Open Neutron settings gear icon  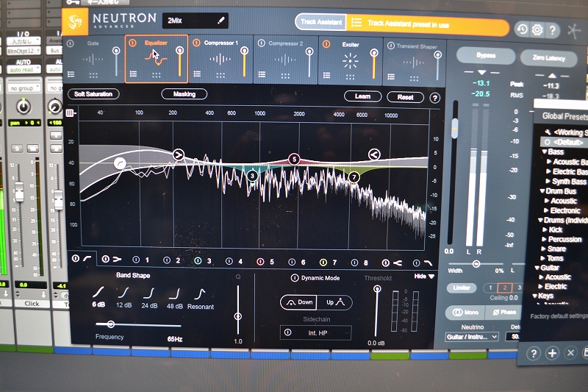pyautogui.click(x=537, y=29)
